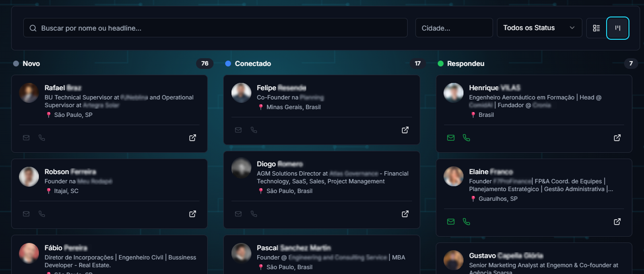Click phone icon on Robson's card
This screenshot has width=644, height=274.
[x=42, y=214]
